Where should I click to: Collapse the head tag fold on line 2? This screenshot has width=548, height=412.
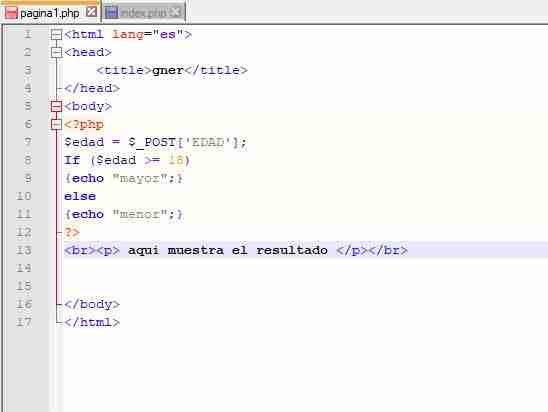(56, 52)
